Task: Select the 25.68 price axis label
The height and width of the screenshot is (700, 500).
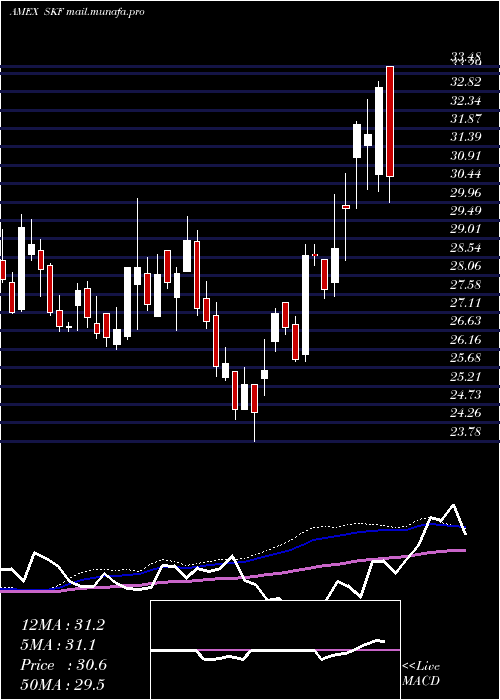Action: click(x=466, y=358)
